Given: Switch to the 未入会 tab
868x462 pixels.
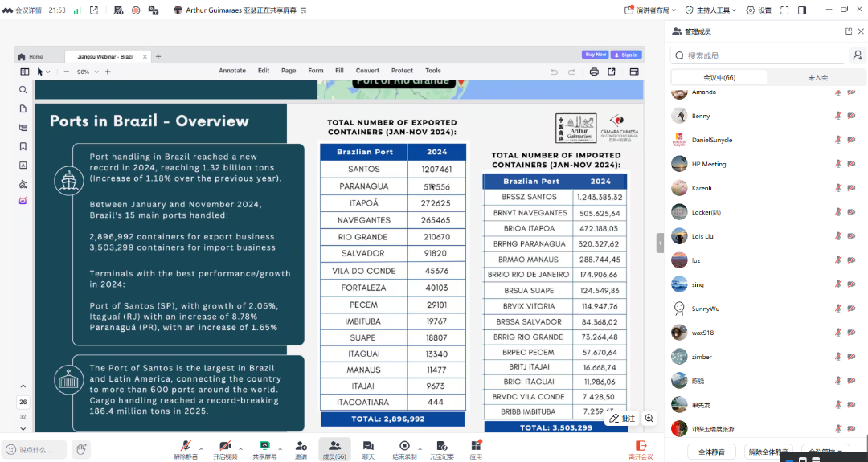Looking at the screenshot, I should 817,77.
